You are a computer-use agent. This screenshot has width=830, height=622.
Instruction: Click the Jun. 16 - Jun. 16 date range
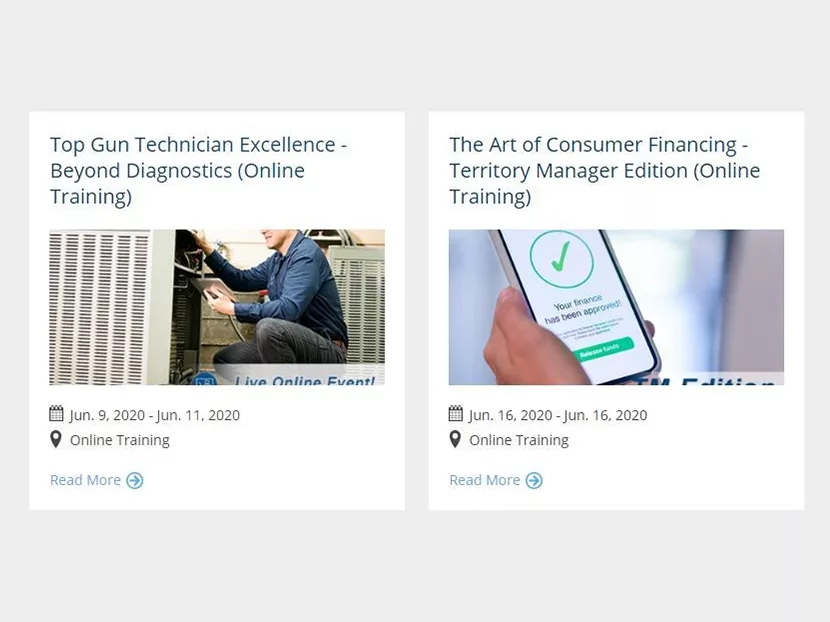(x=556, y=414)
